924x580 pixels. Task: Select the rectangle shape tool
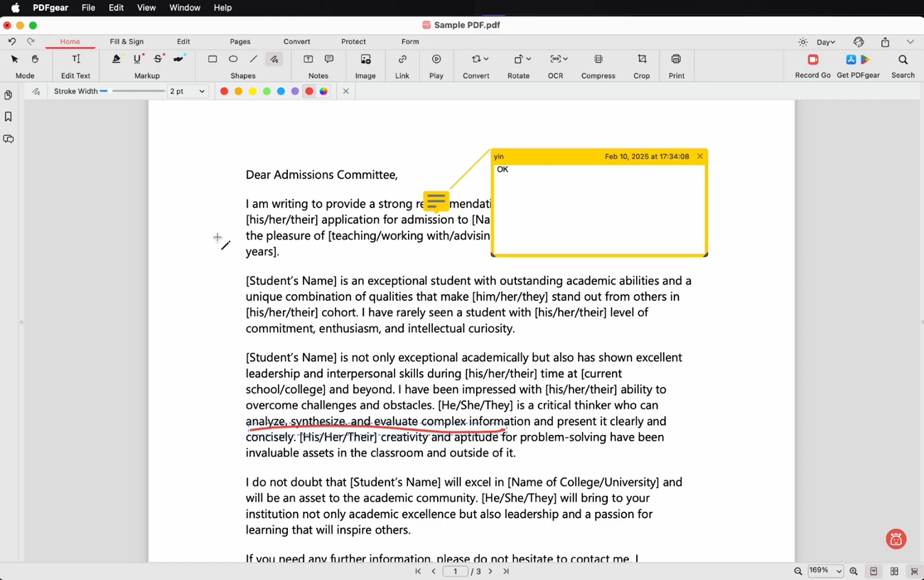point(213,60)
